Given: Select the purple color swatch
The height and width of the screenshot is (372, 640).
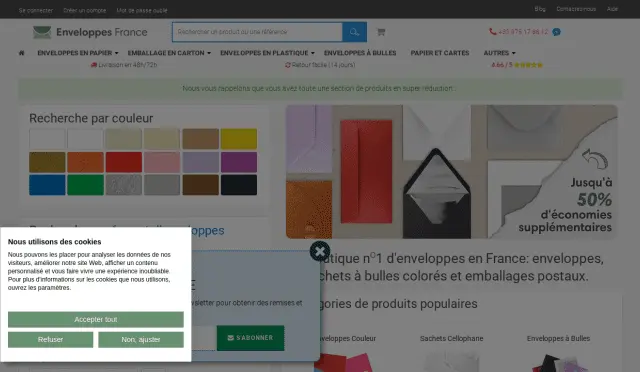Looking at the screenshot, I should click(x=239, y=162).
